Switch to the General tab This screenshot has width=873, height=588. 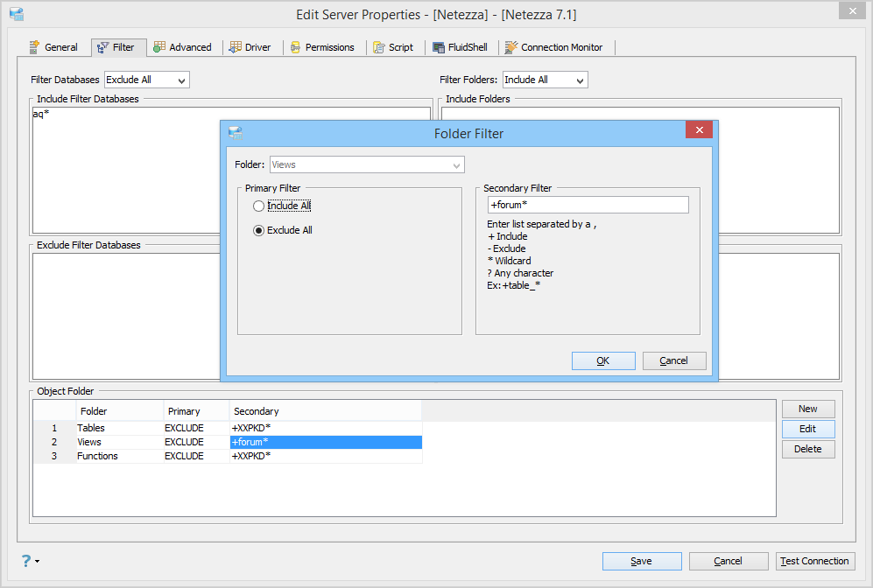coord(54,47)
